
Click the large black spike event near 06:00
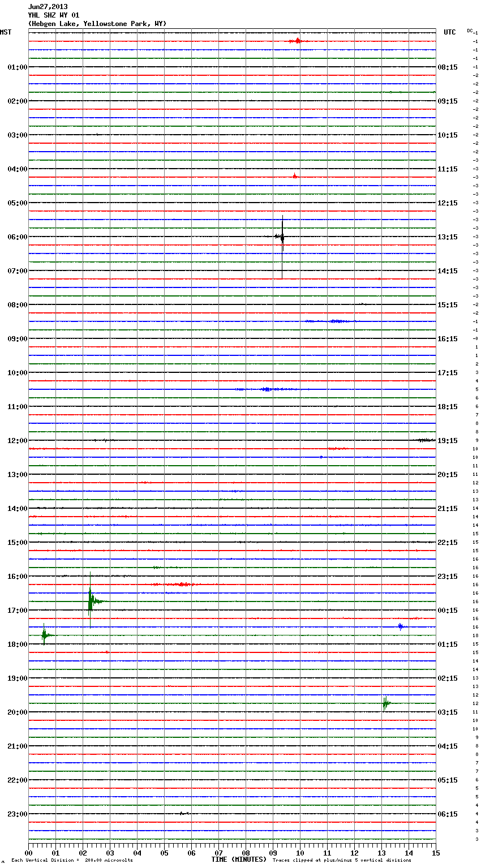click(281, 246)
